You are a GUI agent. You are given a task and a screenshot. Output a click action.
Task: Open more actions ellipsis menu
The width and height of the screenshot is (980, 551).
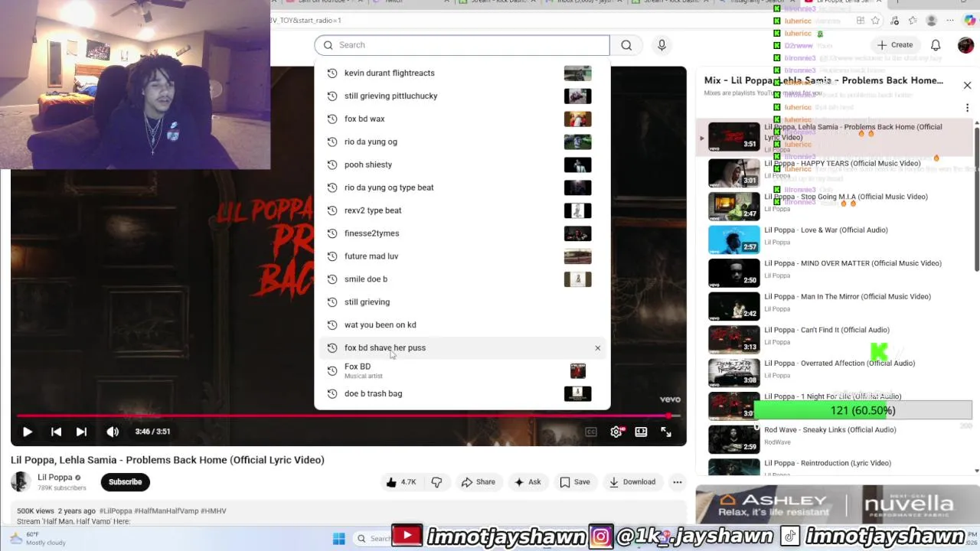click(678, 482)
